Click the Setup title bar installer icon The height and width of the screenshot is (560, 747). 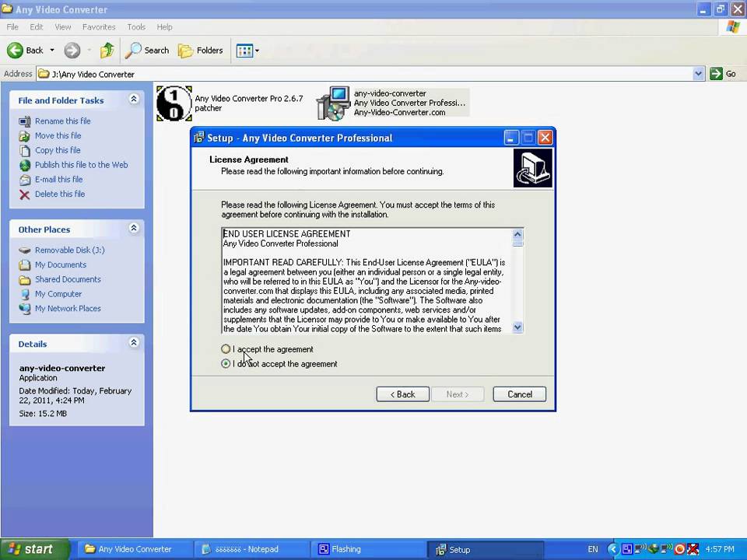coord(199,138)
